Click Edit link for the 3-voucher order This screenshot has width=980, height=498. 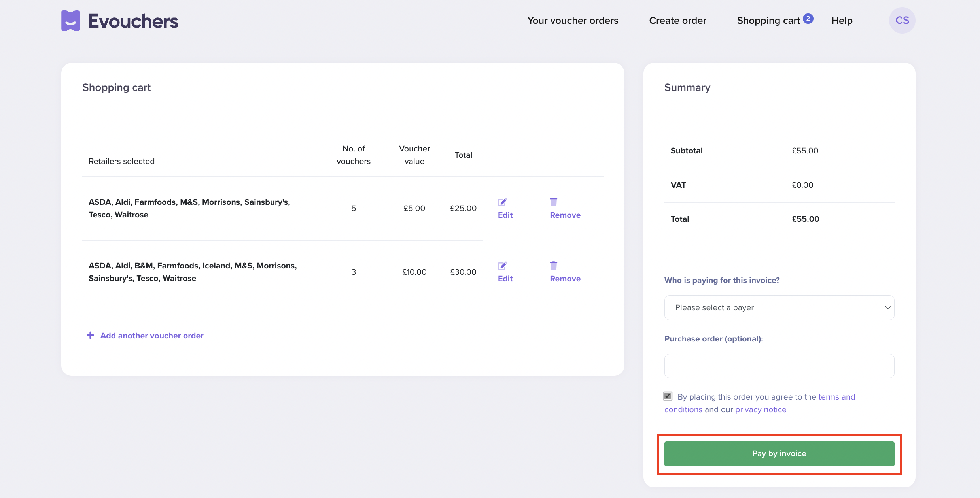(x=505, y=279)
